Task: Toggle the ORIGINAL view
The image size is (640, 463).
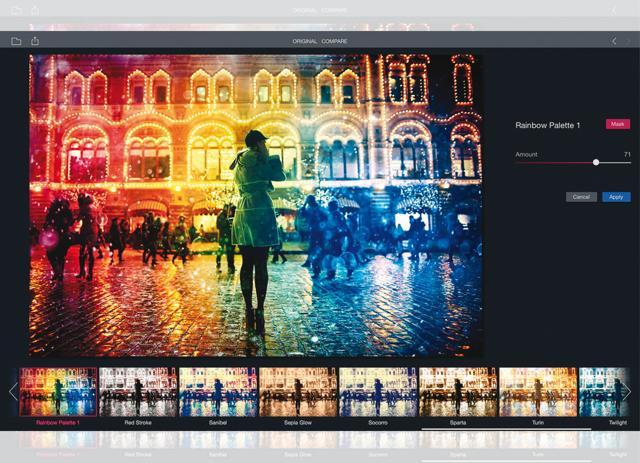Action: 304,41
